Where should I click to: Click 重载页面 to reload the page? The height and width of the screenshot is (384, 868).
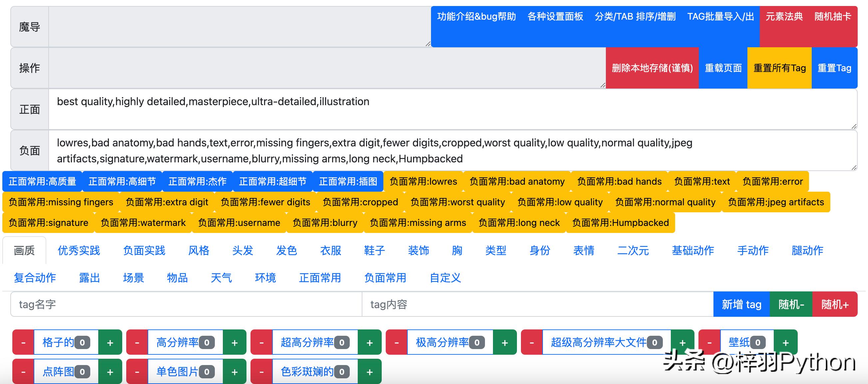click(x=723, y=68)
